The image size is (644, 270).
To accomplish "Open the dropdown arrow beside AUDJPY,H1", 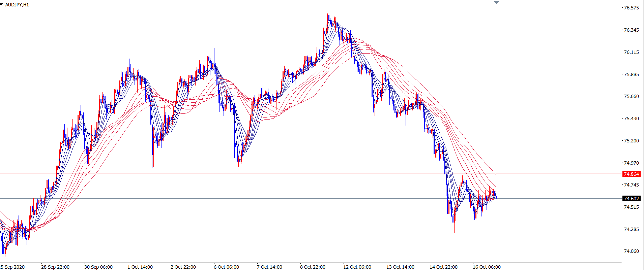I will pyautogui.click(x=2, y=4).
